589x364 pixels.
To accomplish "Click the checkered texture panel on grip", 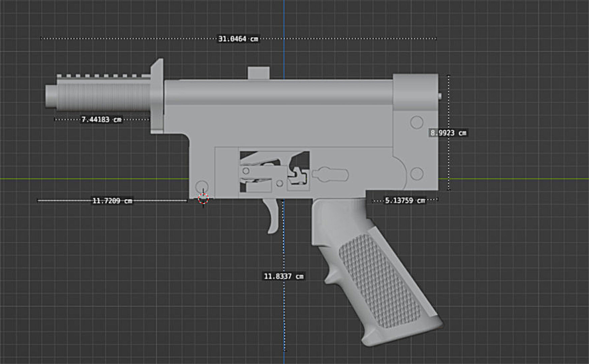I will (379, 280).
